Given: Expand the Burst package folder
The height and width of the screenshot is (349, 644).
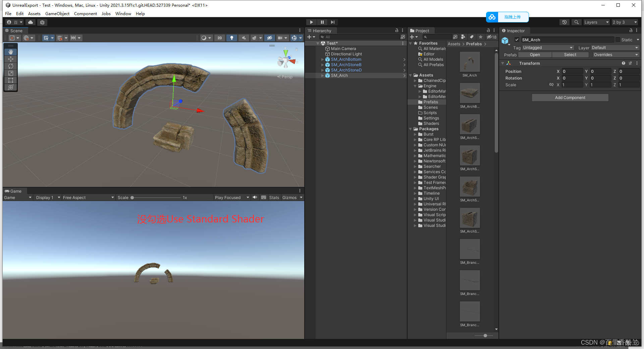Looking at the screenshot, I should click(x=415, y=134).
